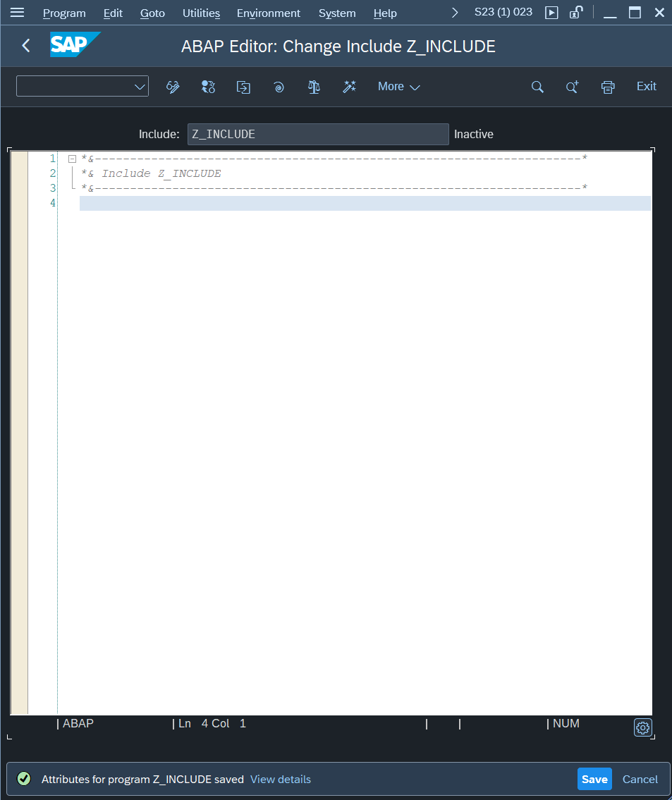The height and width of the screenshot is (800, 672).
Task: Run a syntax check on the include
Action: [314, 86]
